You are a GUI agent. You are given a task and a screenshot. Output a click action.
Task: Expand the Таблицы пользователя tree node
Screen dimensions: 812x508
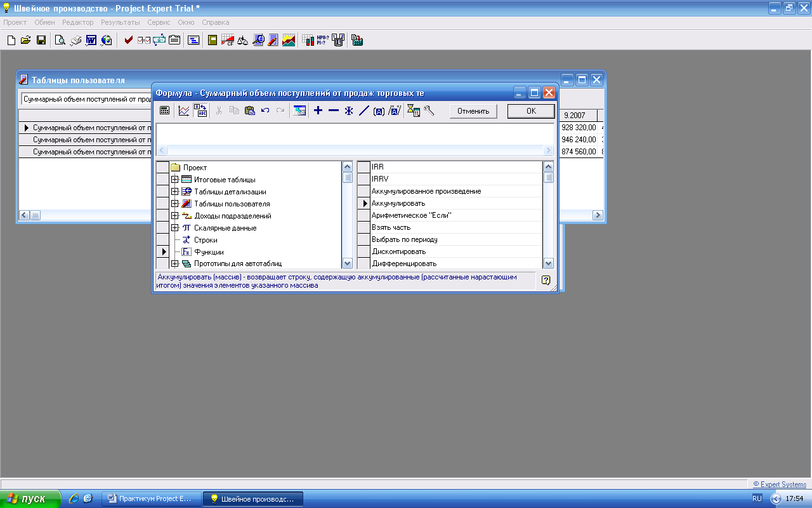(x=174, y=204)
